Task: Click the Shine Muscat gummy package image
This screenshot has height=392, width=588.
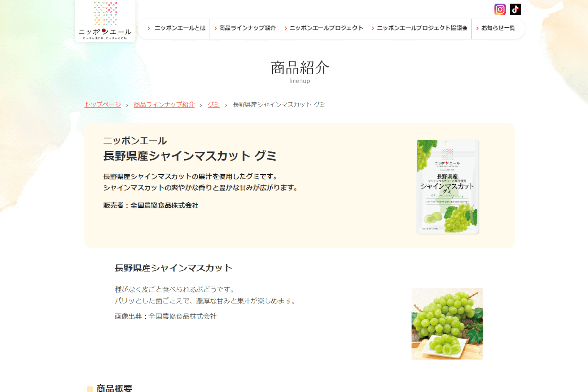Action: 447,186
